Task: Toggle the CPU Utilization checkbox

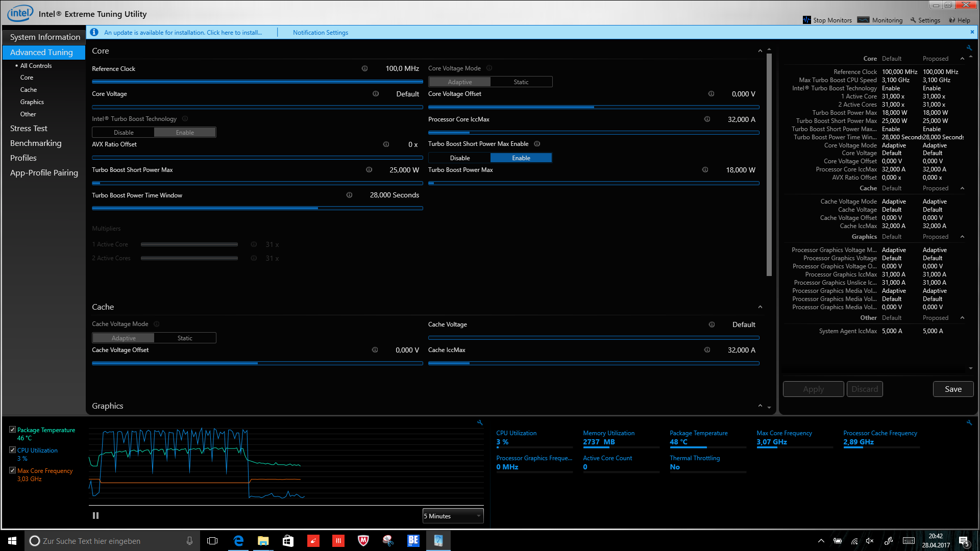Action: click(12, 450)
